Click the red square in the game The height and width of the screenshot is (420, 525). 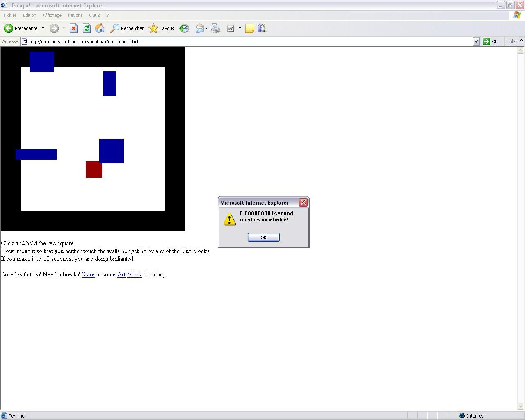tap(94, 169)
